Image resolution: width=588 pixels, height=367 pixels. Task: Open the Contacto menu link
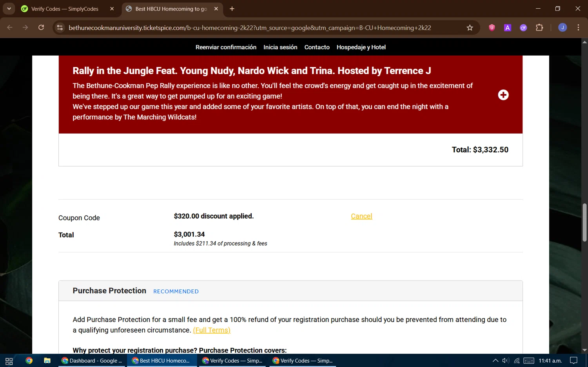(x=317, y=47)
